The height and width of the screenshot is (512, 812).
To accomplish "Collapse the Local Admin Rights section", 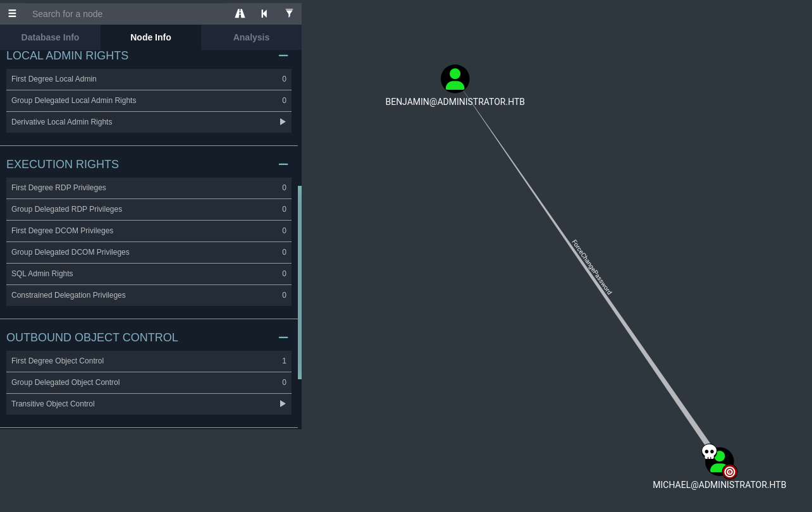I will (x=283, y=56).
